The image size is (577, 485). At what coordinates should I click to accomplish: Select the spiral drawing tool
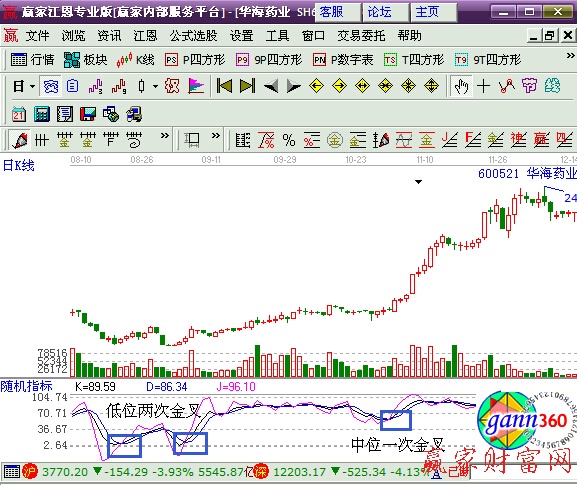[134, 140]
